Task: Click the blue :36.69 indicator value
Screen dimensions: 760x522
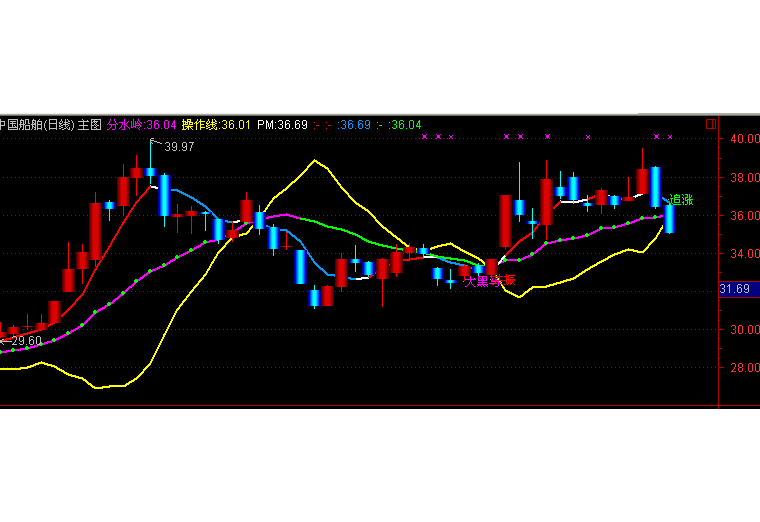Action: point(354,125)
